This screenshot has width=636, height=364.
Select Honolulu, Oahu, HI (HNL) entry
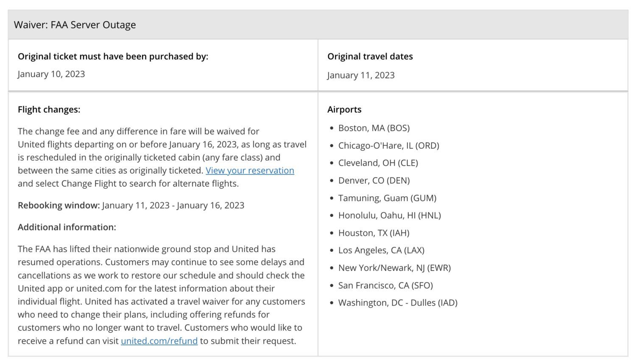pyautogui.click(x=390, y=215)
